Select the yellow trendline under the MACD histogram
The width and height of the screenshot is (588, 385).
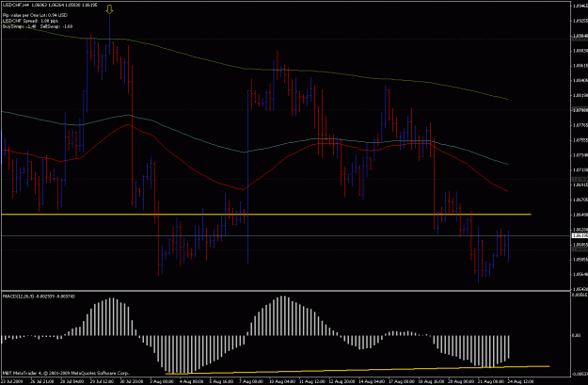pyautogui.click(x=358, y=370)
